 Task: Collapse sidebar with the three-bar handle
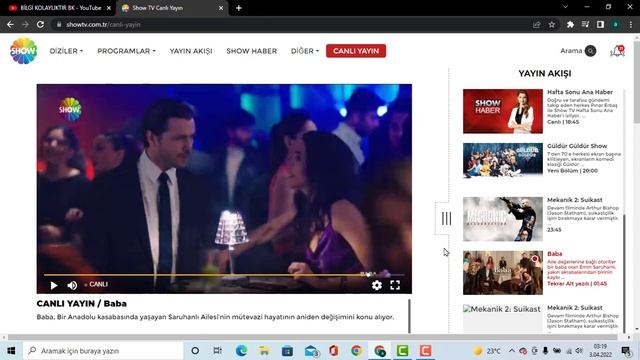pyautogui.click(x=446, y=218)
